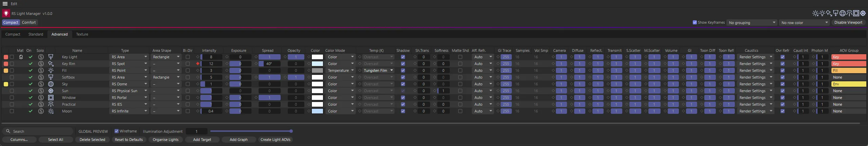This screenshot has width=868, height=146.
Task: Click the infinite light icon for Moon
Action: [51, 111]
